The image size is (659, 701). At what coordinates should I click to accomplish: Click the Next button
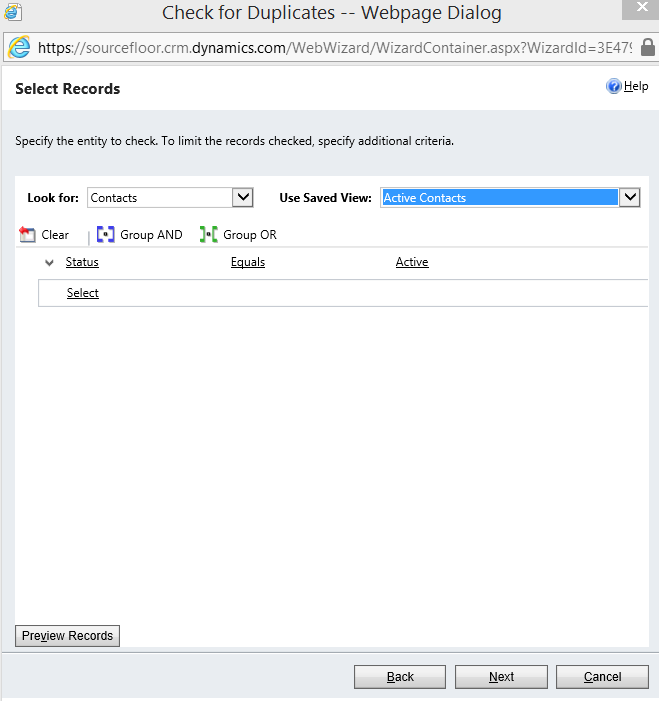pyautogui.click(x=501, y=677)
